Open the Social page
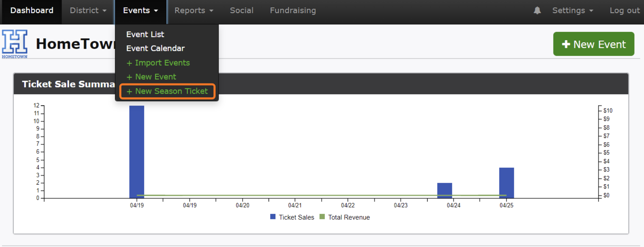The height and width of the screenshot is (247, 644). [241, 11]
